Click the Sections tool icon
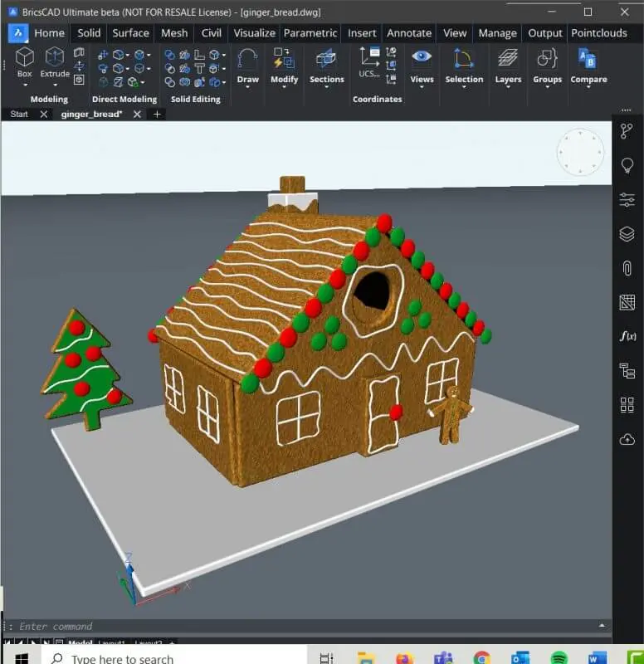 [326, 59]
